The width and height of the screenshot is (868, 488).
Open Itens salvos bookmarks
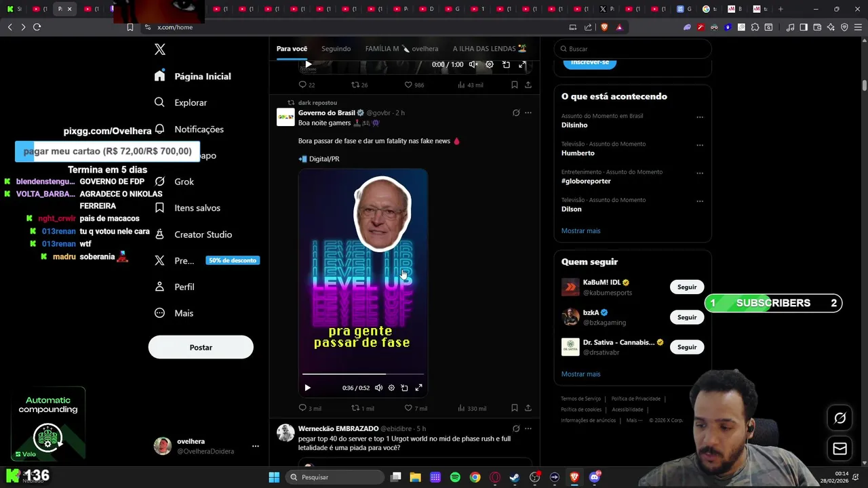(x=187, y=208)
